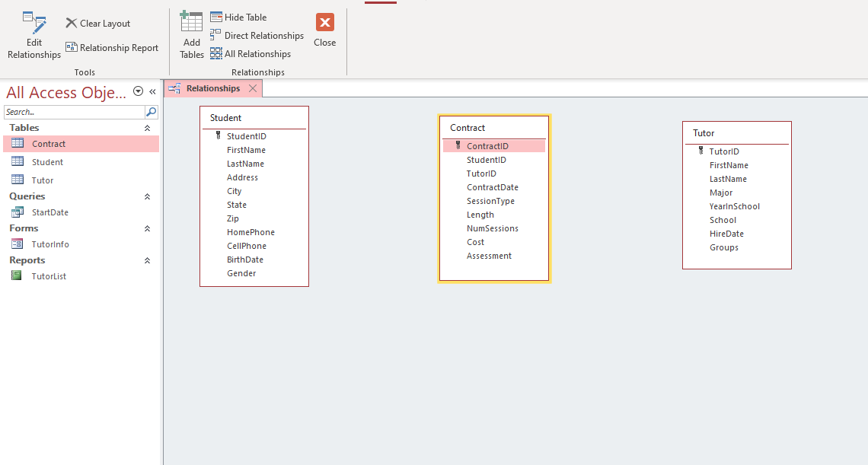Select Student table in navigation pane

coord(81,162)
